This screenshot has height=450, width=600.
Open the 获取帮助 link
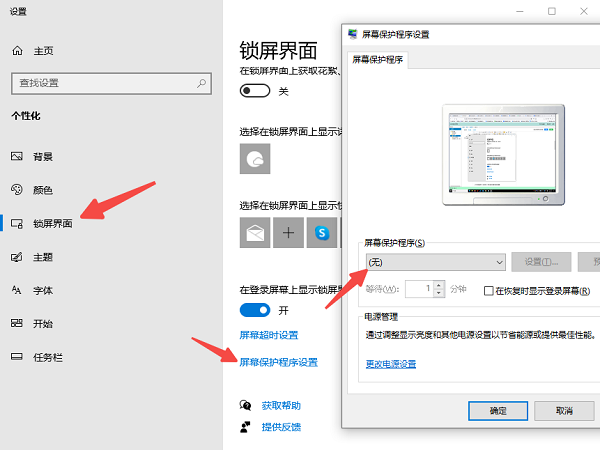click(x=281, y=405)
